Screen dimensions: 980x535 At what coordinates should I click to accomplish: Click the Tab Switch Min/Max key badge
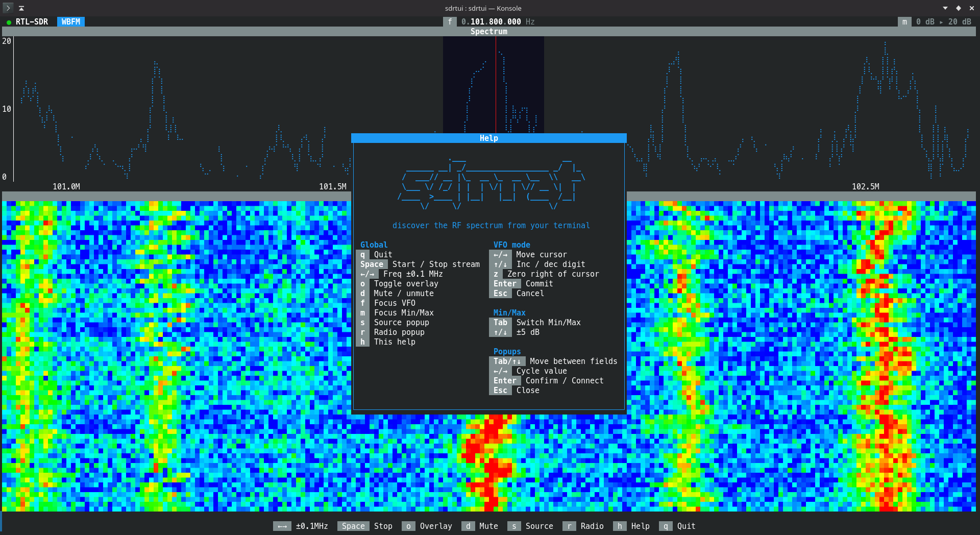(500, 322)
